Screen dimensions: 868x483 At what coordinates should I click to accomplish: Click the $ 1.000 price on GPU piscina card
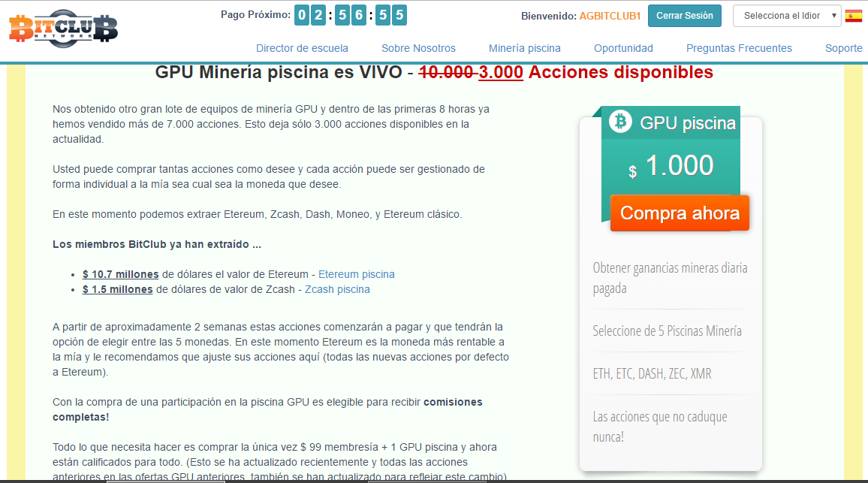pyautogui.click(x=671, y=165)
